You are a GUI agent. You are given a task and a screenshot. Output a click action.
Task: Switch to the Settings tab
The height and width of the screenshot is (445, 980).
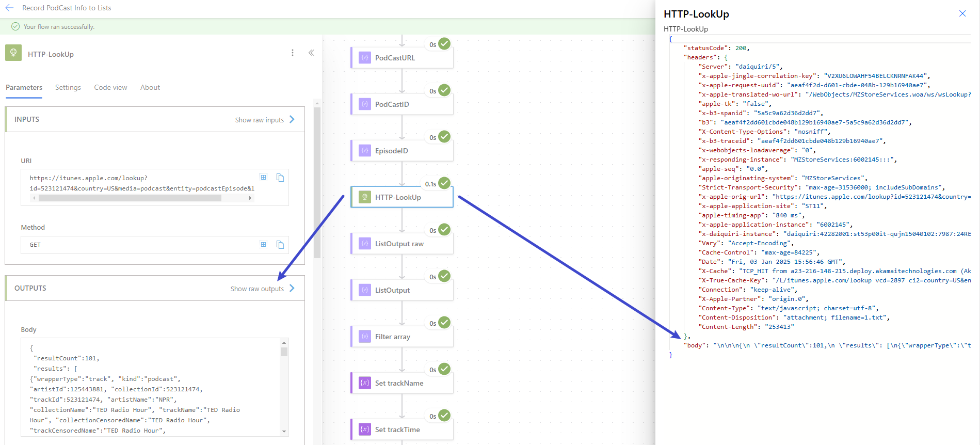[68, 88]
